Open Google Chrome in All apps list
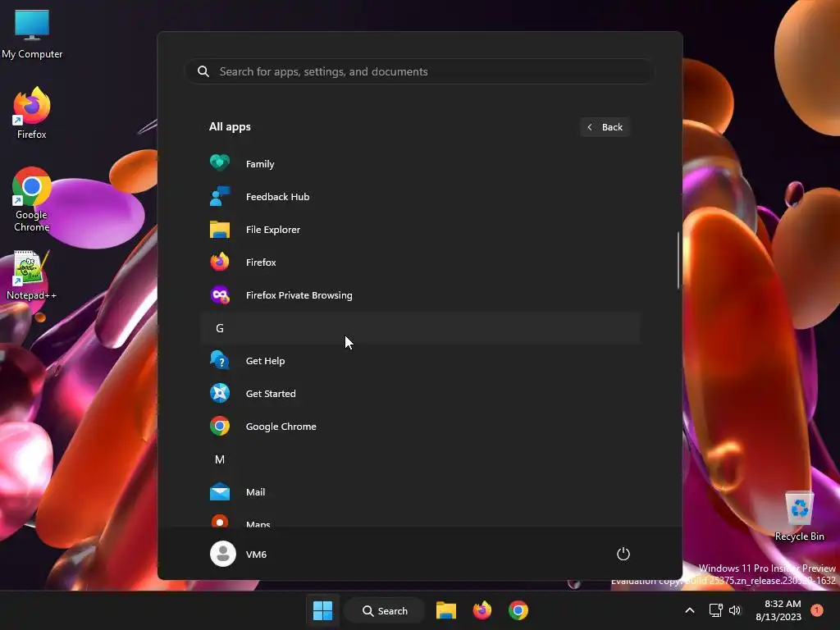Viewport: 840px width, 630px height. click(x=420, y=427)
